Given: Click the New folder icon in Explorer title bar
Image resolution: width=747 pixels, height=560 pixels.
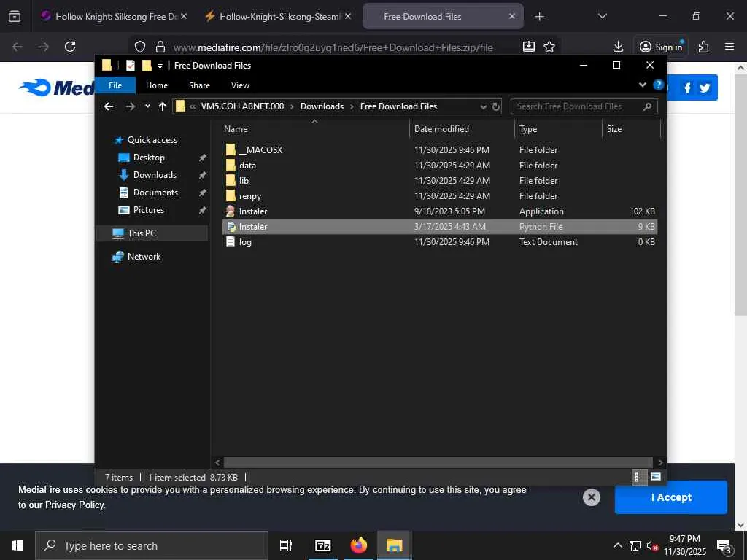Looking at the screenshot, I should click(147, 65).
